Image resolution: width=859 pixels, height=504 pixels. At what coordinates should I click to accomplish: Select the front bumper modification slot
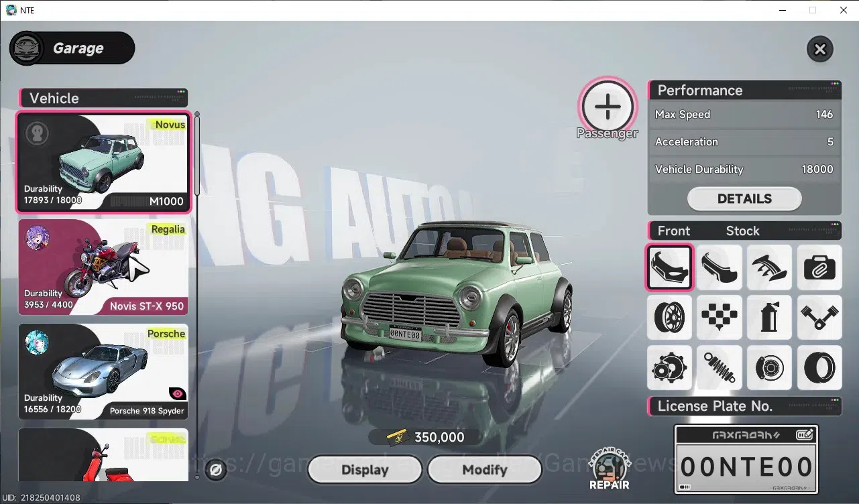(669, 267)
